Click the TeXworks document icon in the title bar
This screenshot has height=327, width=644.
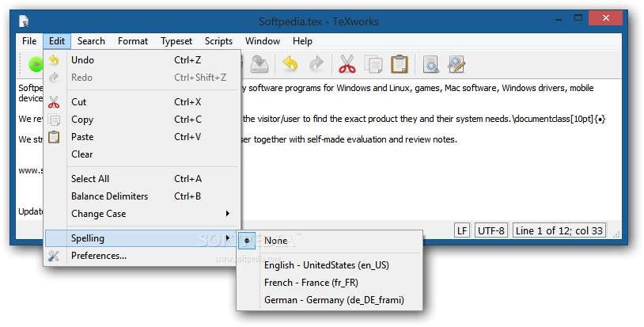pyautogui.click(x=24, y=21)
